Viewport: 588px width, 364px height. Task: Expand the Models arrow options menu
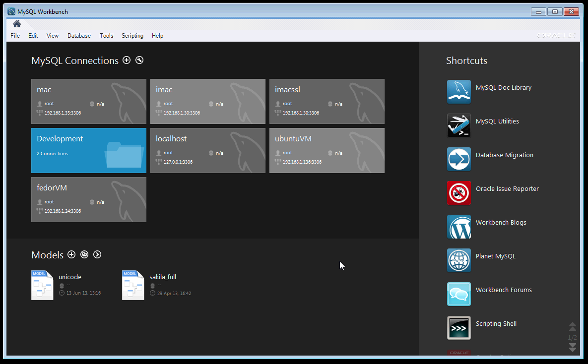click(x=97, y=254)
